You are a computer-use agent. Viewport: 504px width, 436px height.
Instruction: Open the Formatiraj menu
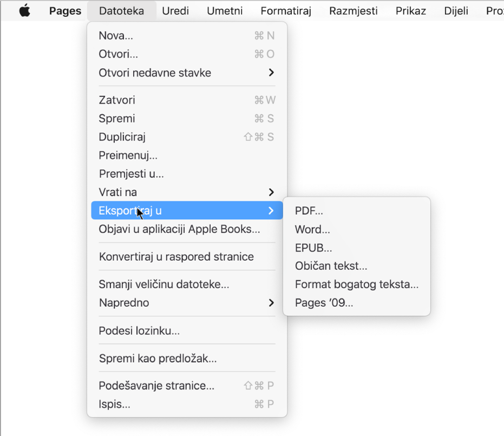point(286,11)
